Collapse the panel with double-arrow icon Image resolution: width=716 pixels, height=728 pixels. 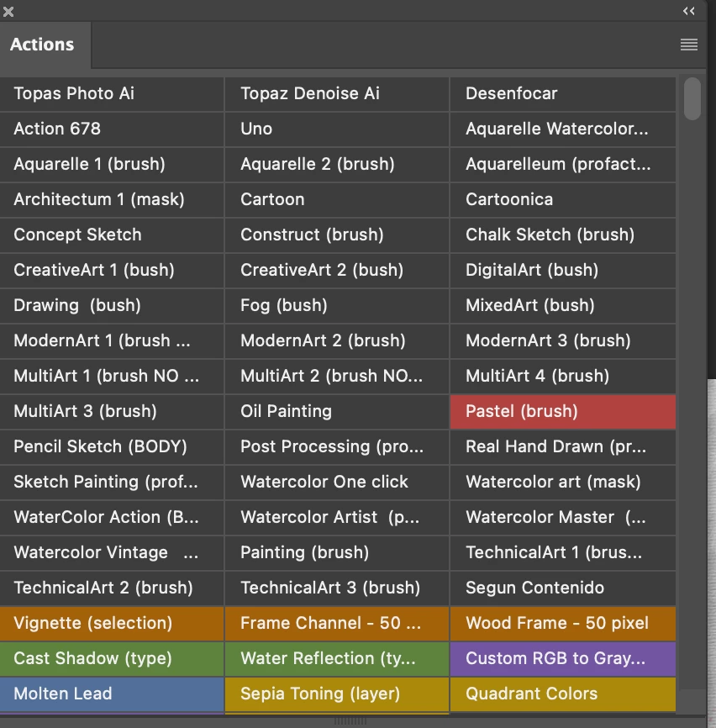pyautogui.click(x=688, y=11)
